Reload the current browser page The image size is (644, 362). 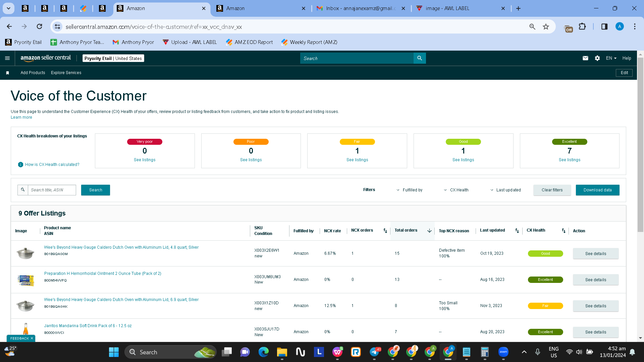point(40,26)
